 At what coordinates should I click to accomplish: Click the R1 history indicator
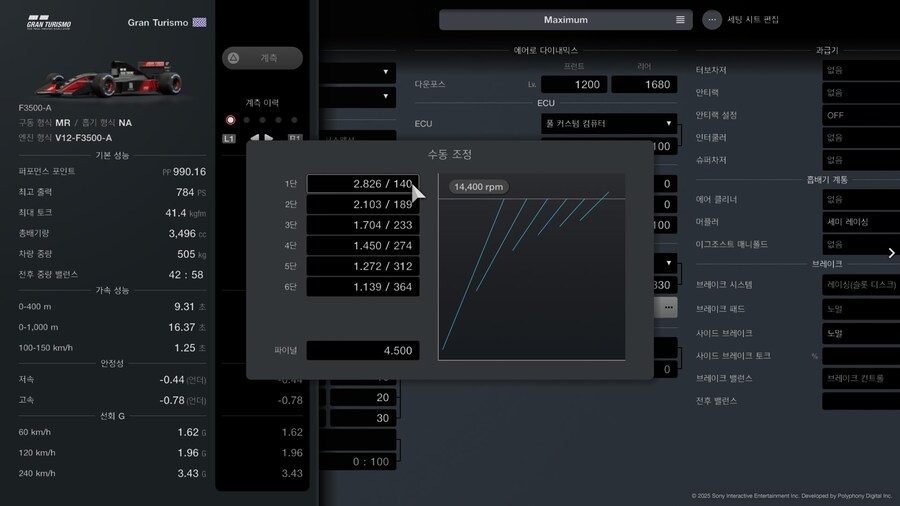point(294,138)
